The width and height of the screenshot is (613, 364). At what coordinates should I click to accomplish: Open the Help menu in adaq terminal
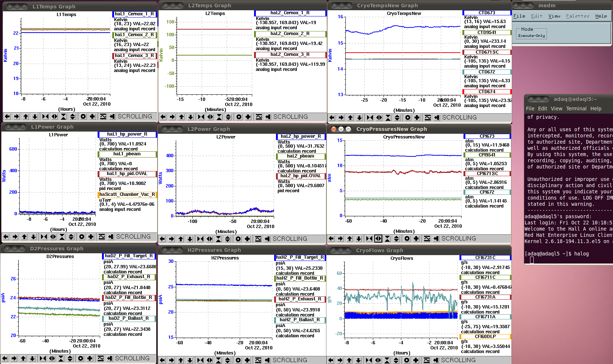click(595, 109)
